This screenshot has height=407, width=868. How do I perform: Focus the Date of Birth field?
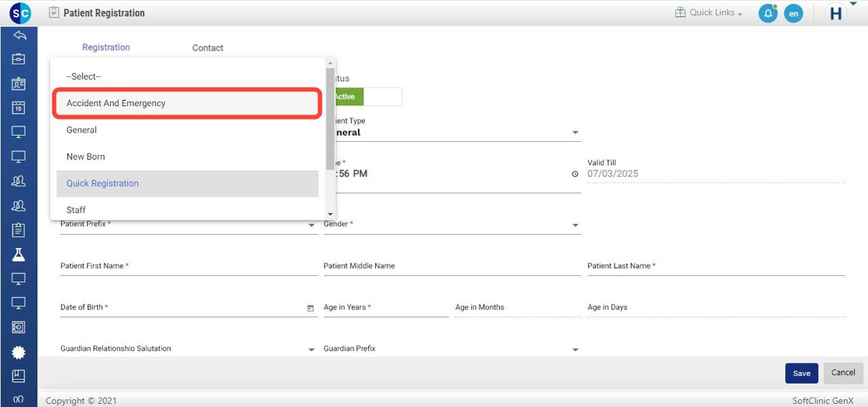(189, 308)
